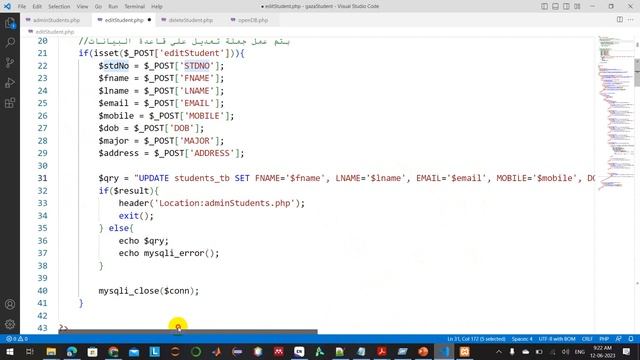Switch to openDB.php tab
Viewport: 640px width, 360px height.
point(253,20)
